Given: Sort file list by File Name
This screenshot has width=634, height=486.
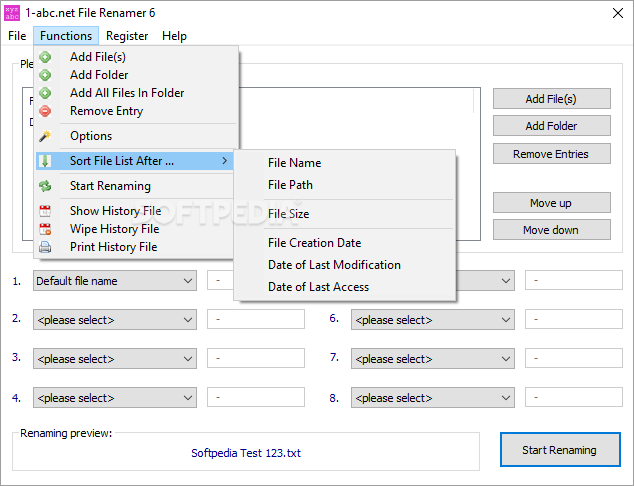Looking at the screenshot, I should pyautogui.click(x=344, y=163).
